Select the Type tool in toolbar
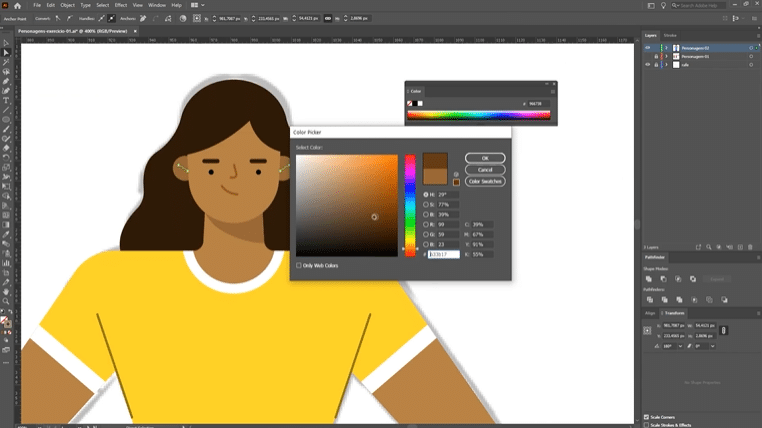 pos(6,100)
